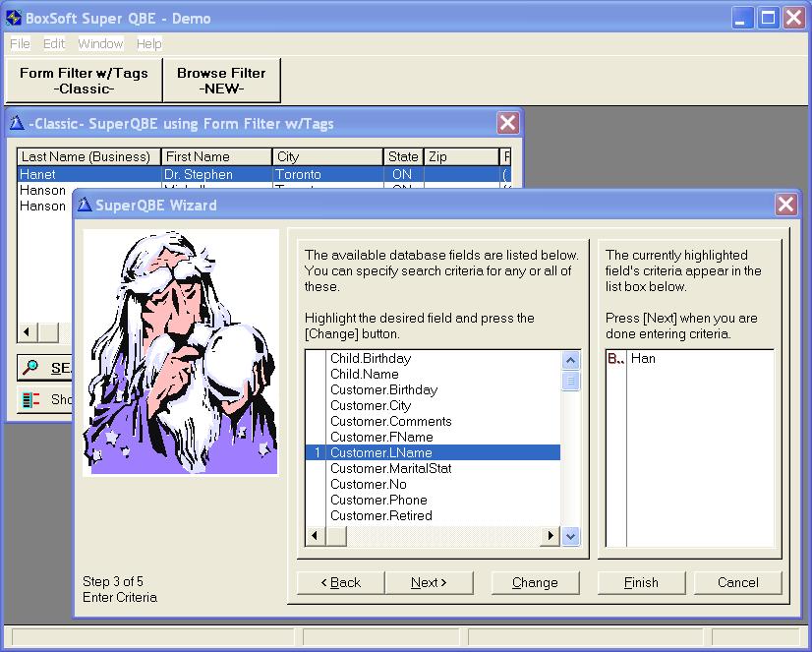The height and width of the screenshot is (652, 812).
Task: Go Back to the previous wizard step
Action: tap(341, 582)
